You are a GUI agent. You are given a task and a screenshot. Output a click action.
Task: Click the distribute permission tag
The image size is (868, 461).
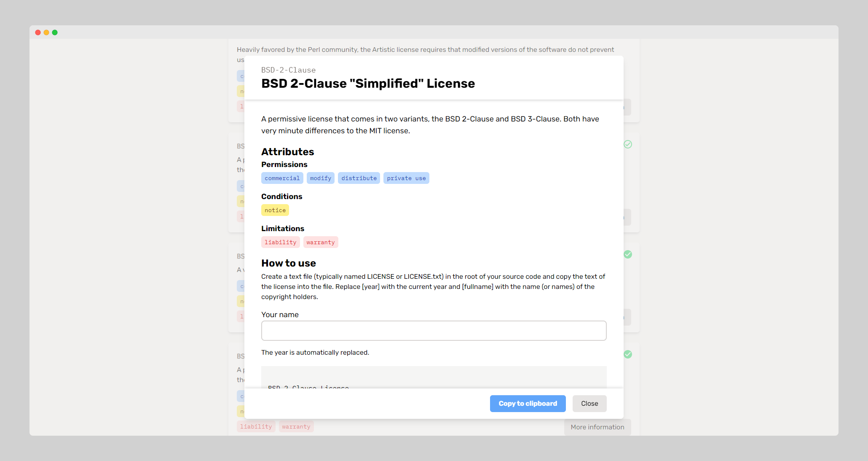click(359, 178)
